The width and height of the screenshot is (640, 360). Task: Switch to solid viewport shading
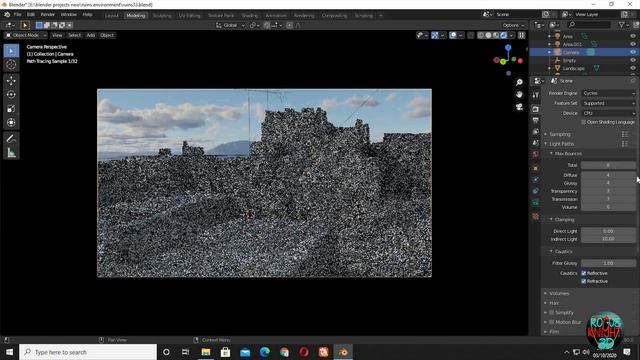(x=489, y=36)
